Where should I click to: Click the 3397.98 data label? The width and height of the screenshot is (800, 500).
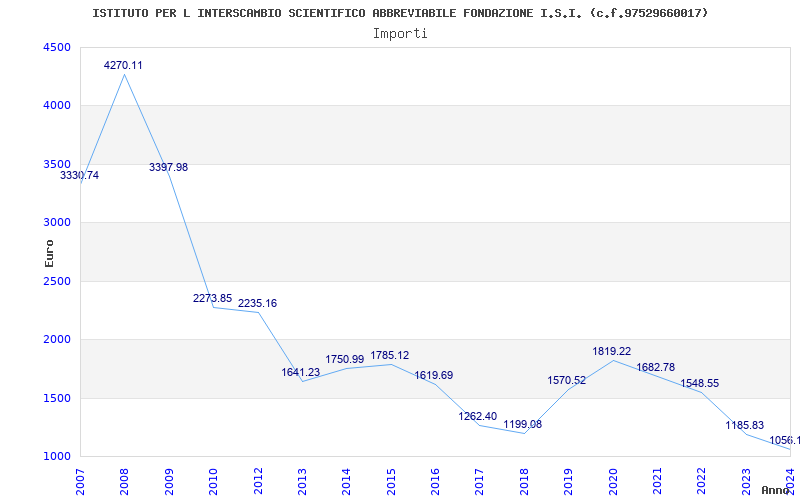pos(168,167)
